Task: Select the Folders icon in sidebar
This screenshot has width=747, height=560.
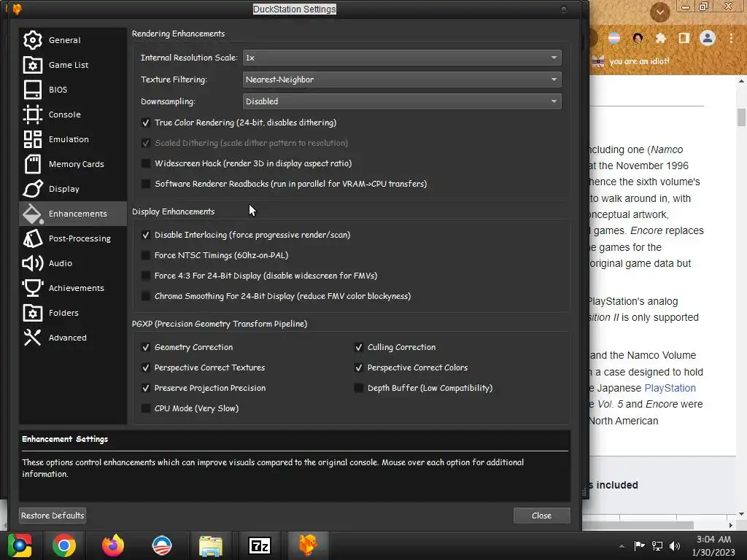Action: pos(32,312)
